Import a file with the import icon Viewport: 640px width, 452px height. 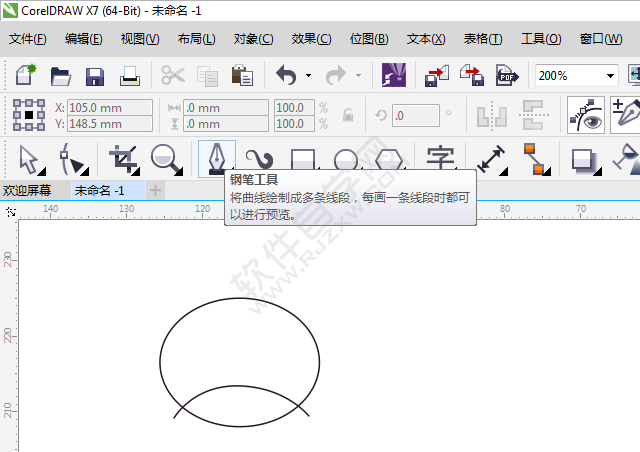coord(437,76)
